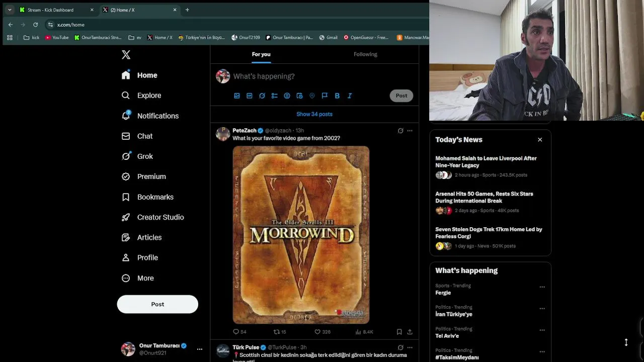The width and height of the screenshot is (644, 362).
Task: Click the composer Post button
Action: [x=401, y=96]
